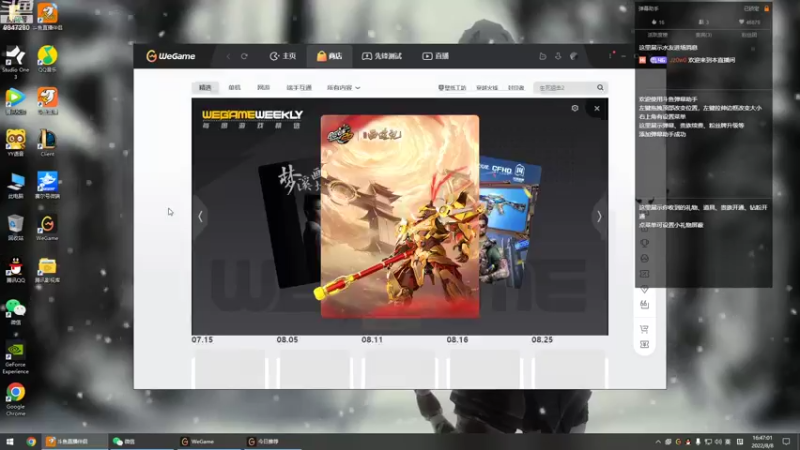Open the Windows Start menu

click(x=9, y=441)
